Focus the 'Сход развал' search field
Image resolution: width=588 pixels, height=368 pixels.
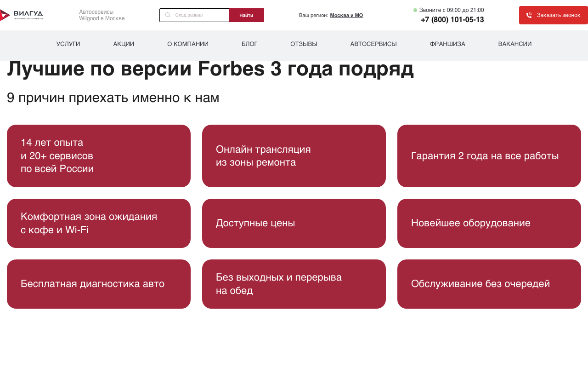194,15
